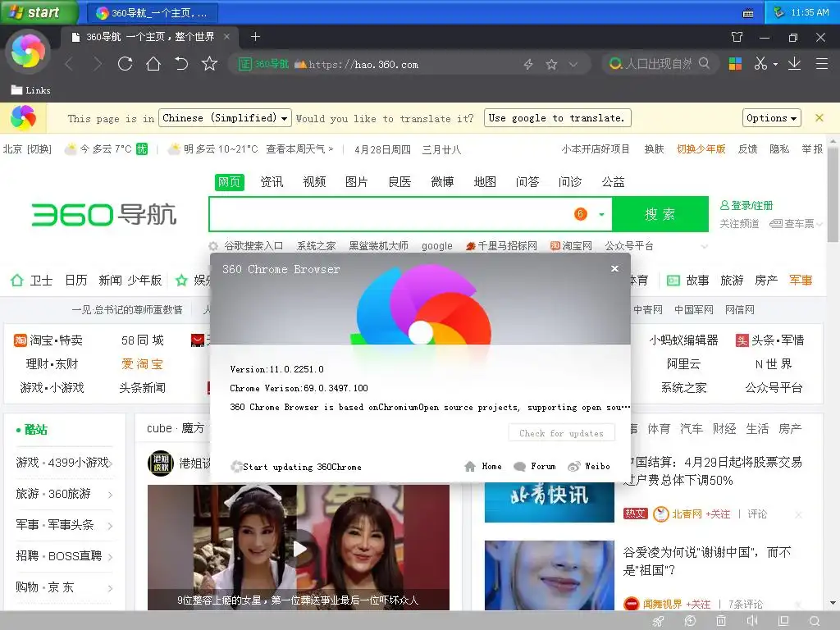This screenshot has width=840, height=630.
Task: Click the Home link in about dialog
Action: (x=483, y=467)
